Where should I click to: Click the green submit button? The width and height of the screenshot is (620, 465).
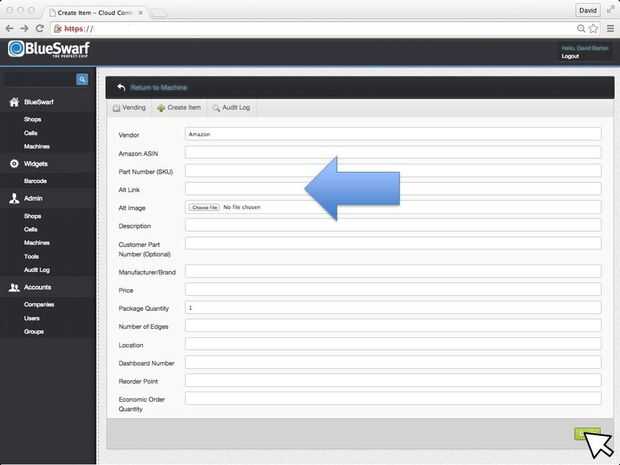coord(587,434)
